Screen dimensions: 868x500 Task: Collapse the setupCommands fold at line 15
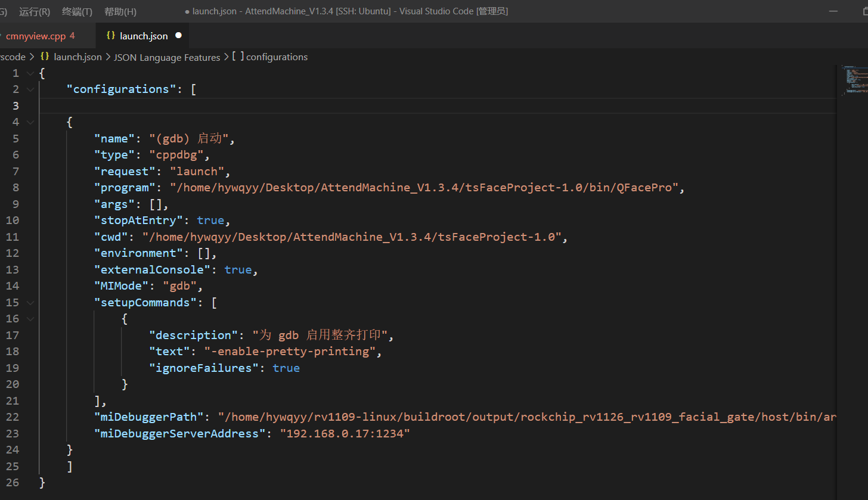[30, 303]
